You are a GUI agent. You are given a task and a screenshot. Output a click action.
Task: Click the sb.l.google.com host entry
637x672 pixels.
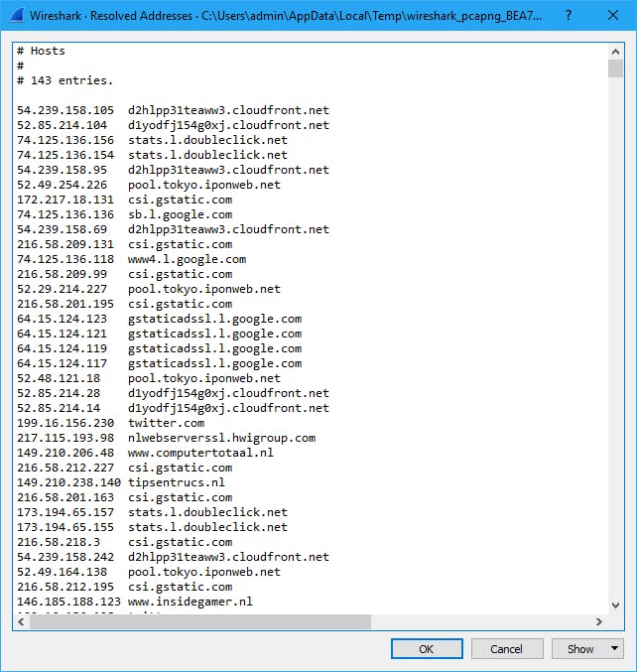[x=125, y=214]
